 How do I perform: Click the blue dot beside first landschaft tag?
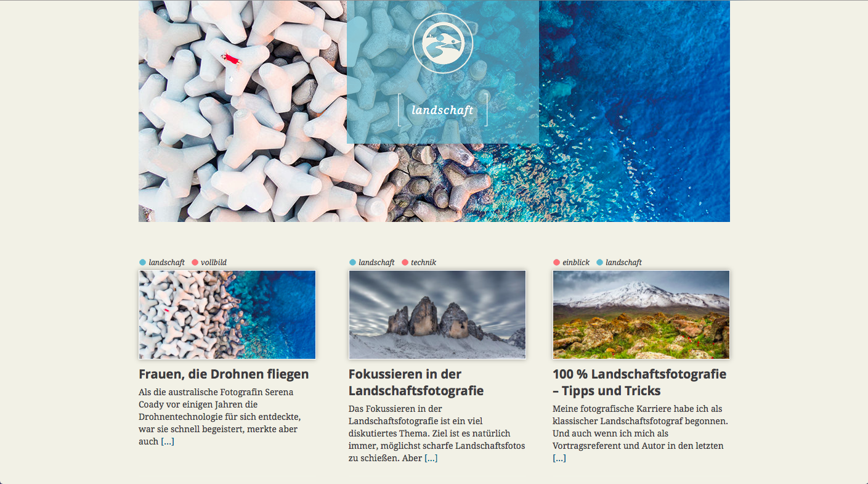(142, 263)
